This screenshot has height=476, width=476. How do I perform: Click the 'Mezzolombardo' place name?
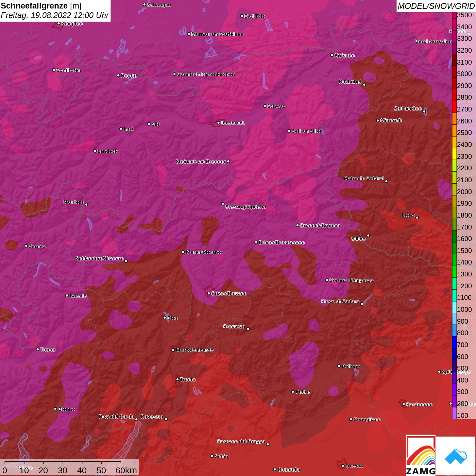(194, 350)
